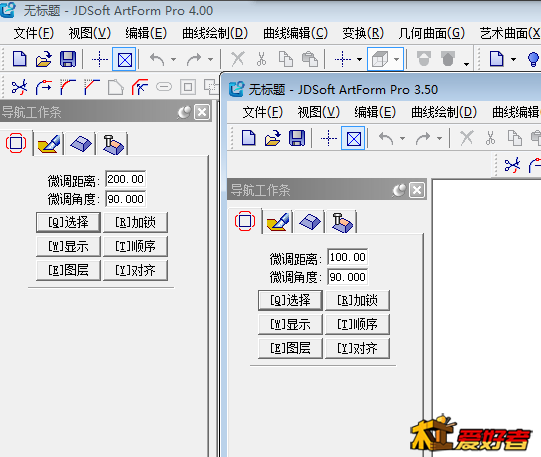Click the lightbulb icon in the 4.00 toolbar
The image size is (541, 457).
pyautogui.click(x=533, y=59)
